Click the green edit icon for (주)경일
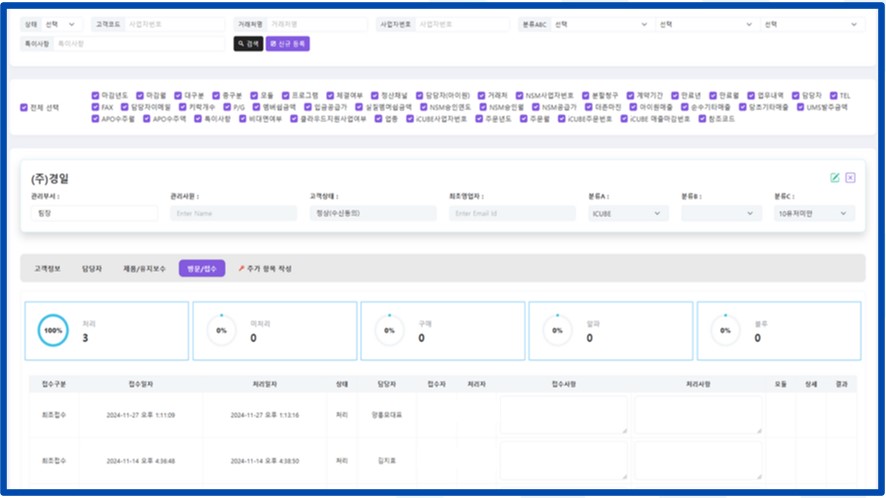This screenshot has height=498, width=886. (835, 178)
